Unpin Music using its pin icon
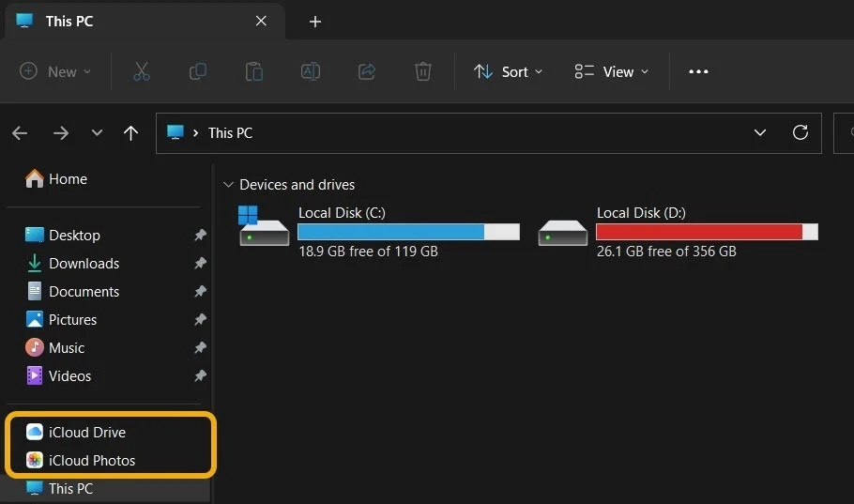854x504 pixels. click(201, 347)
